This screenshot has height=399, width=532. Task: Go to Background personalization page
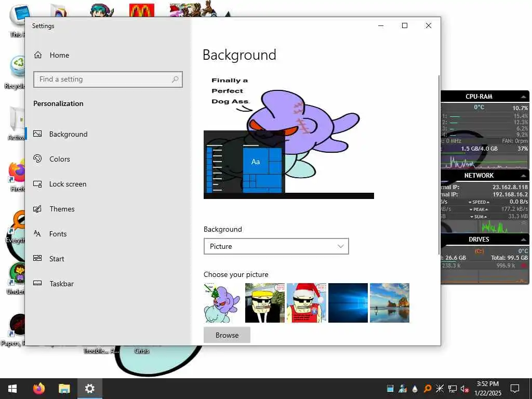pyautogui.click(x=69, y=134)
